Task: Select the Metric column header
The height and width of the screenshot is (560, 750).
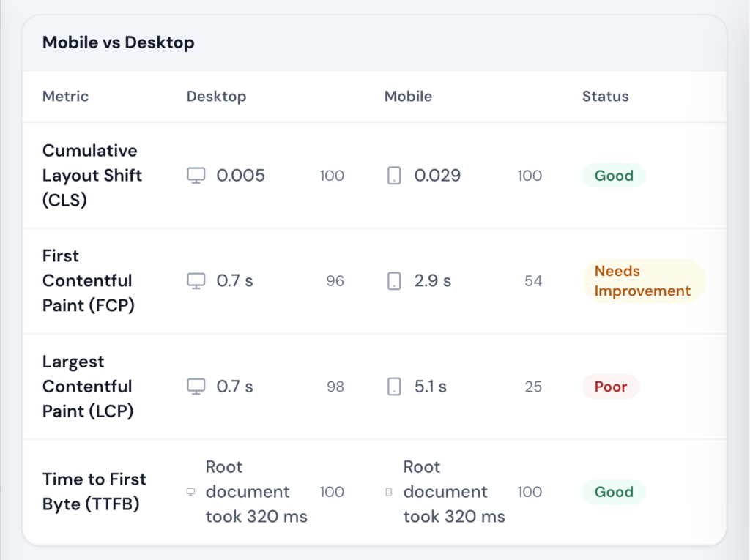Action: coord(65,96)
